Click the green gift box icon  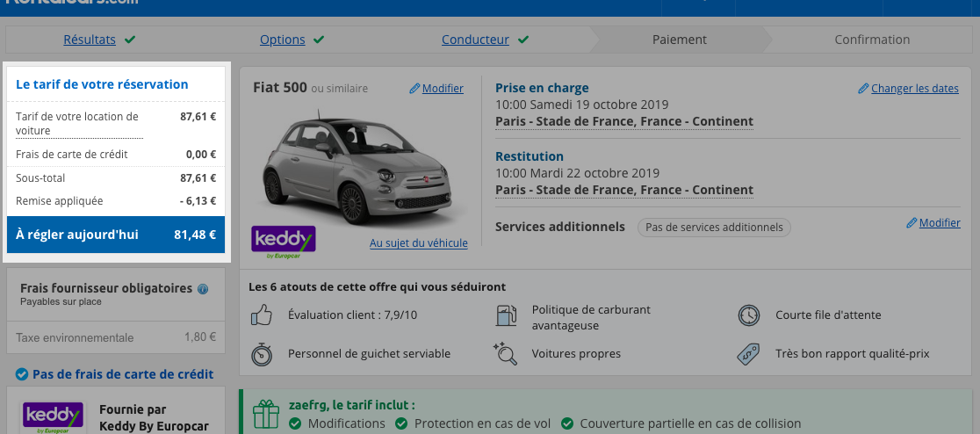(x=265, y=414)
